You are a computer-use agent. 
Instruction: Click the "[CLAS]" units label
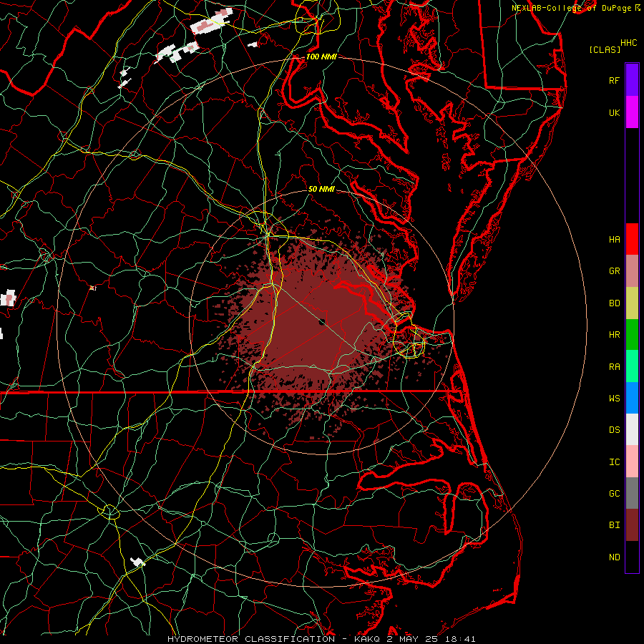pos(605,49)
